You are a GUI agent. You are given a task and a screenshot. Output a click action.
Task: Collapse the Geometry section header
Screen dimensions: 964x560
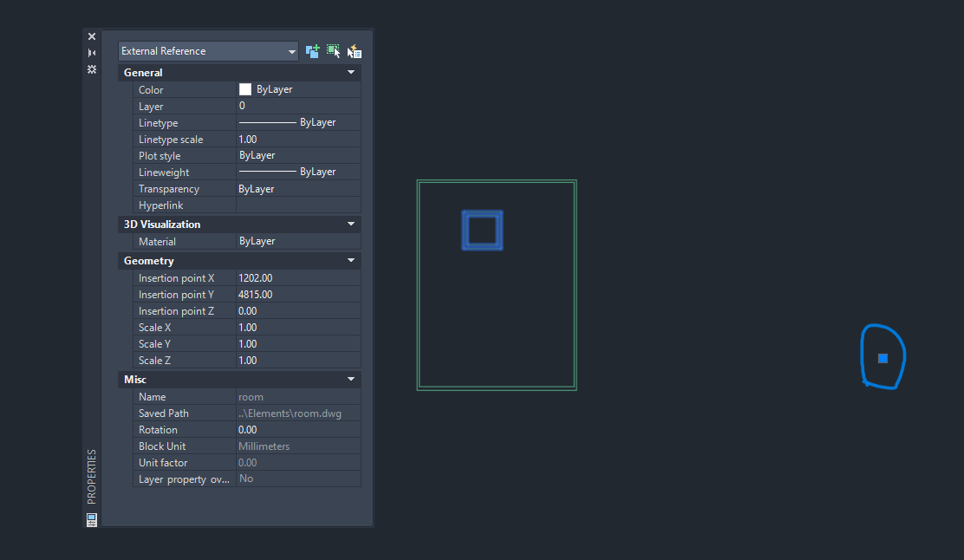point(351,260)
